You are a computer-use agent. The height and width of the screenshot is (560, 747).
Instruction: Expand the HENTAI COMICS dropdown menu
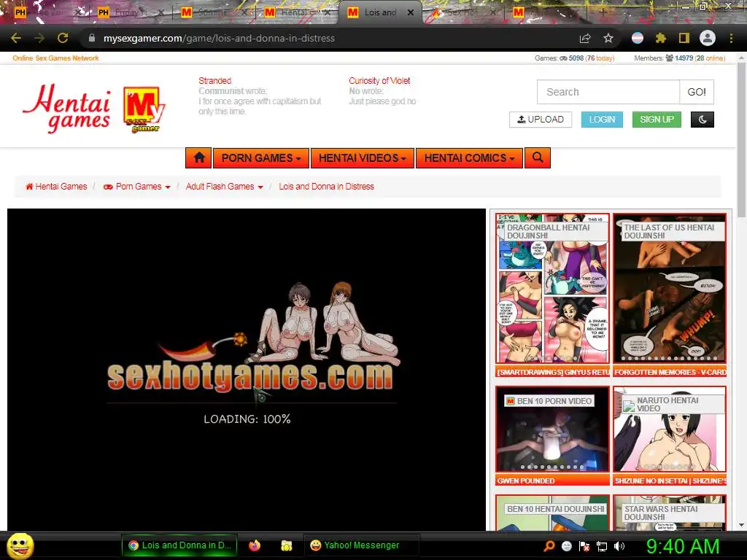point(469,157)
